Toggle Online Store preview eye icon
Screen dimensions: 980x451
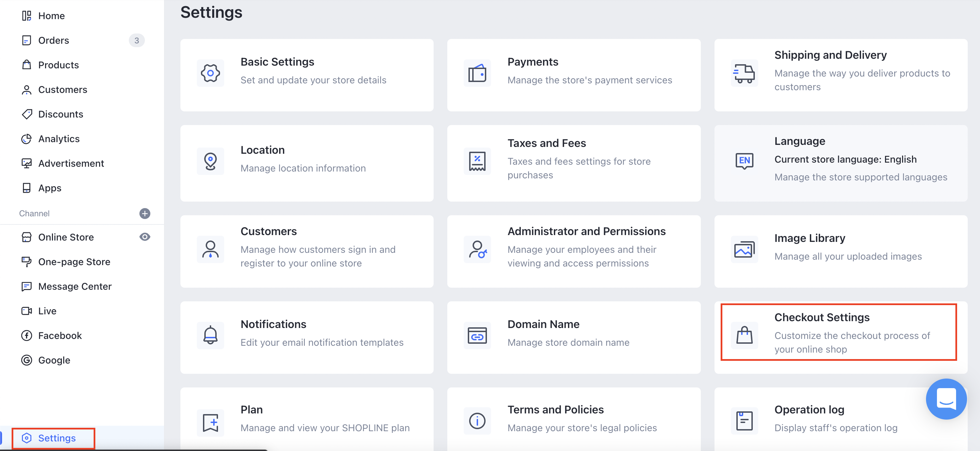point(145,237)
